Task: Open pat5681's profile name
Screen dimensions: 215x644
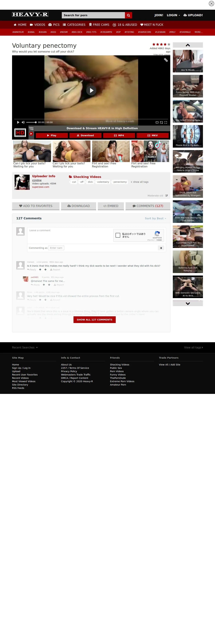Action: [x=34, y=277]
